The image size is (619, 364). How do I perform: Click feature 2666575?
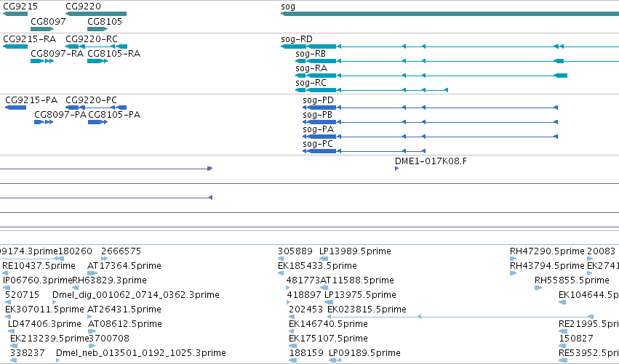pos(121,251)
